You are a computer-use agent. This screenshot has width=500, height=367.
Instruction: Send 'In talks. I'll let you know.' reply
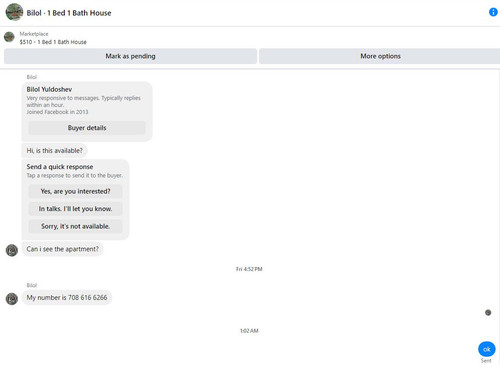coord(75,209)
